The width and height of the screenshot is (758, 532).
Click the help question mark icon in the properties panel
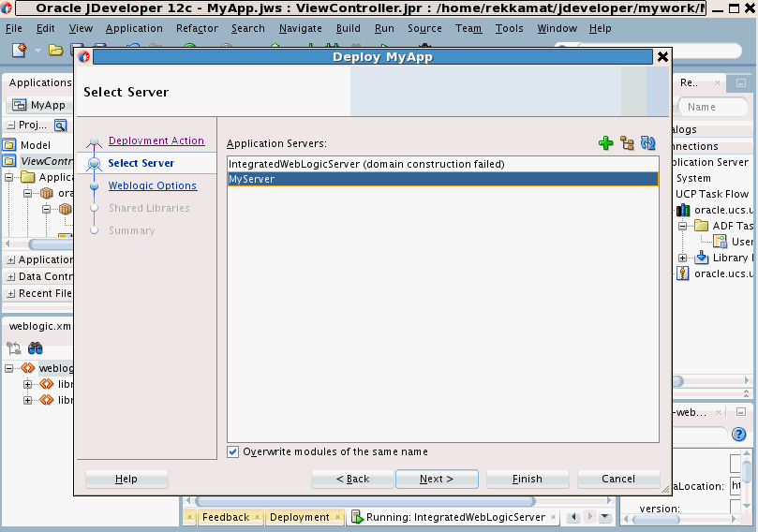738,435
